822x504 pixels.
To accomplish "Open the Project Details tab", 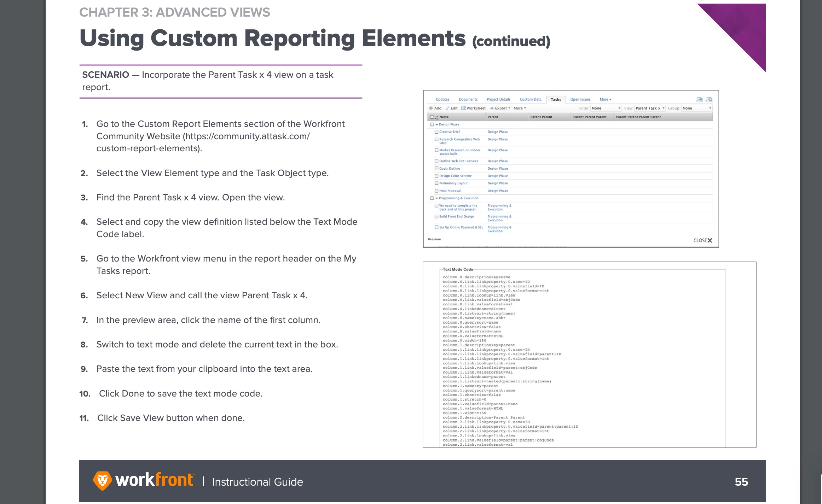I will pos(498,100).
